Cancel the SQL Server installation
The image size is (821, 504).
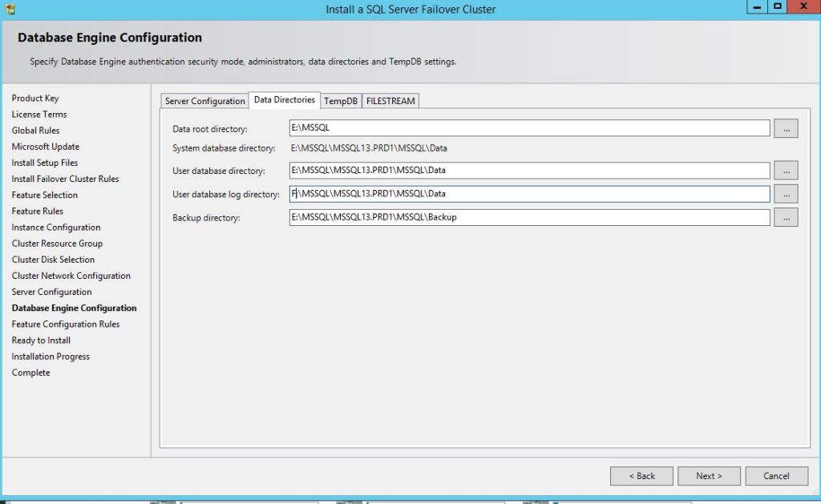coord(776,476)
